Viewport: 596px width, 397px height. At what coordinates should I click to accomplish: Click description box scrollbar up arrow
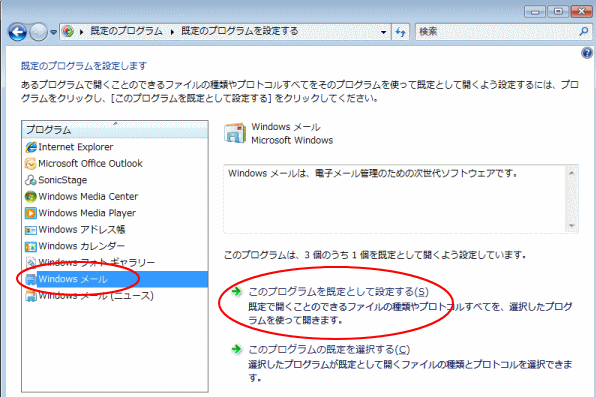click(571, 173)
